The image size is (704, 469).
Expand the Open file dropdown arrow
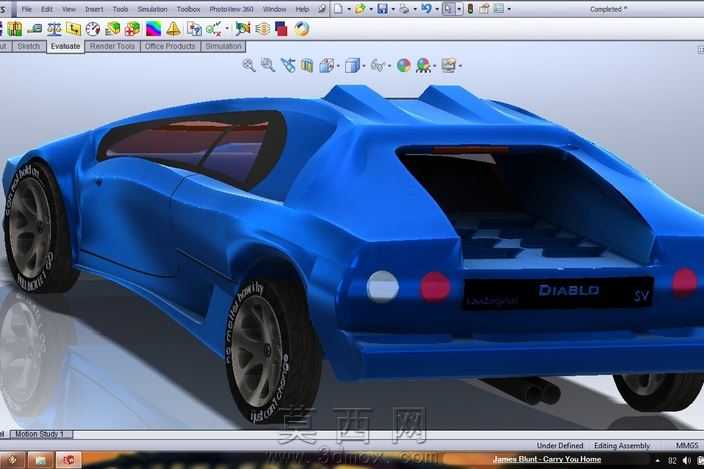pyautogui.click(x=371, y=9)
